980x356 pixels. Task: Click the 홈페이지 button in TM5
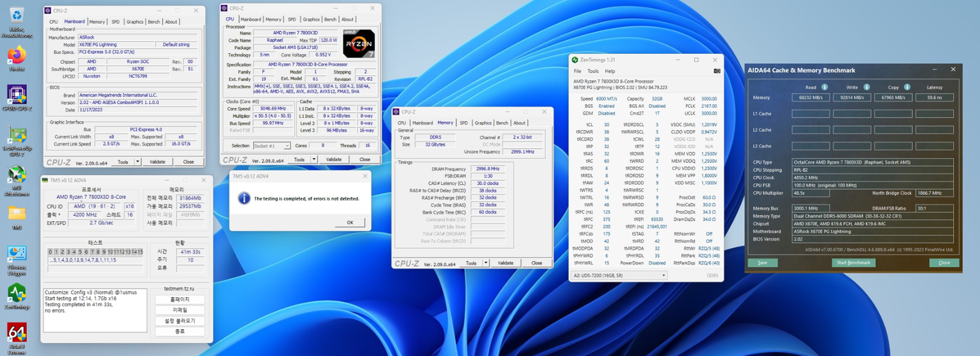coord(179,300)
